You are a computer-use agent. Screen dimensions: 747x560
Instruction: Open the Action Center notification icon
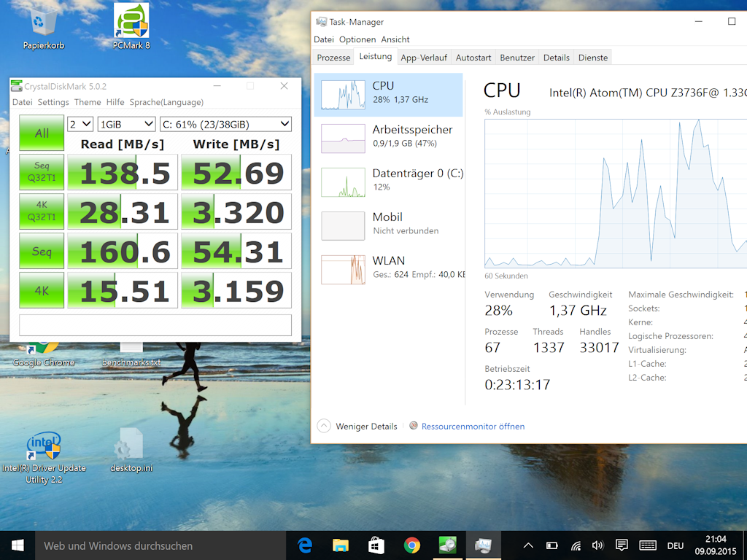tap(622, 545)
